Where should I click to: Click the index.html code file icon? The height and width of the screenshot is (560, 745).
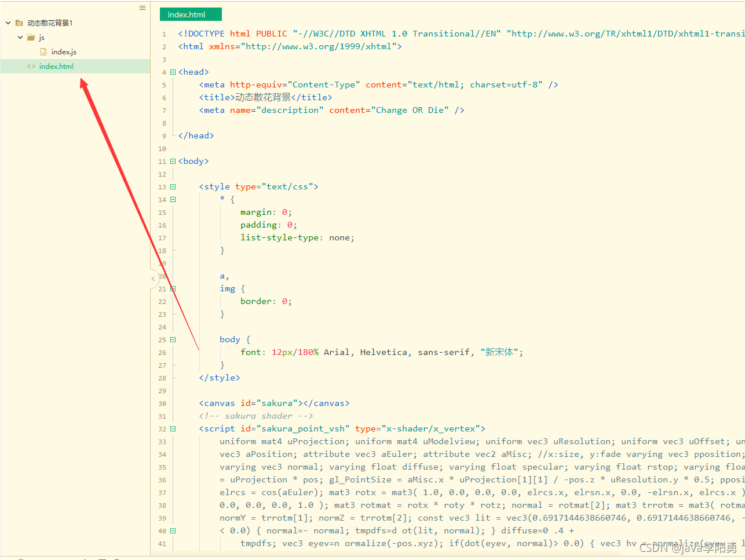(31, 67)
